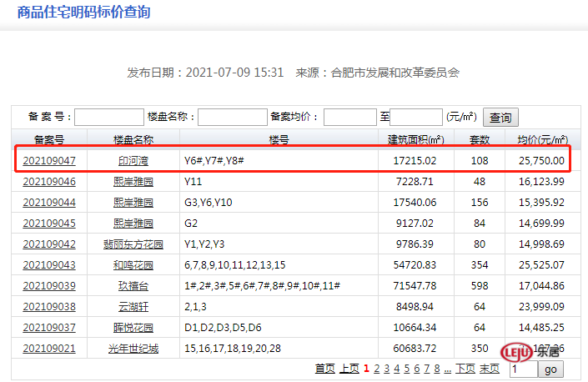Viewport: 588px width, 382px height.
Task: Open 熙岸雅园 link in row 202109045
Action: (133, 224)
